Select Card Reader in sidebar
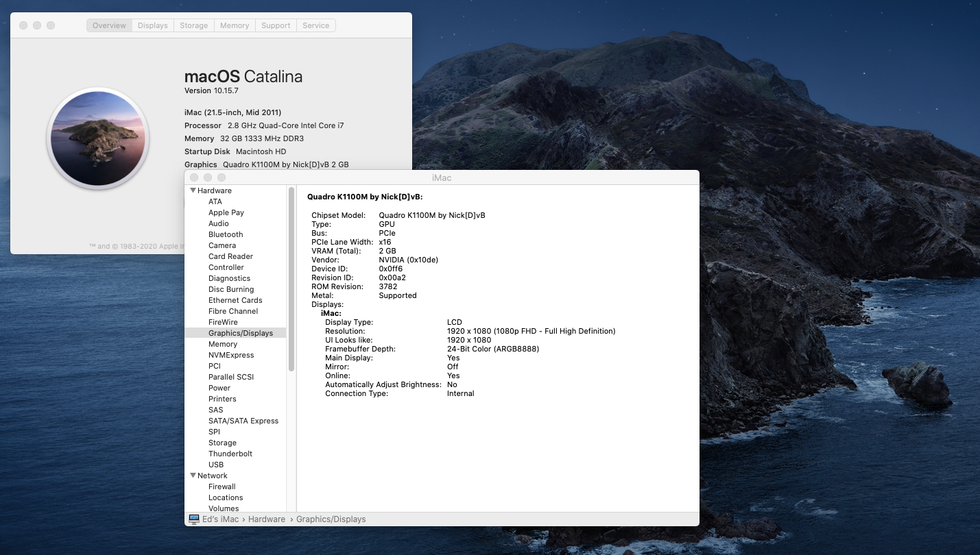980x555 pixels. 230,256
